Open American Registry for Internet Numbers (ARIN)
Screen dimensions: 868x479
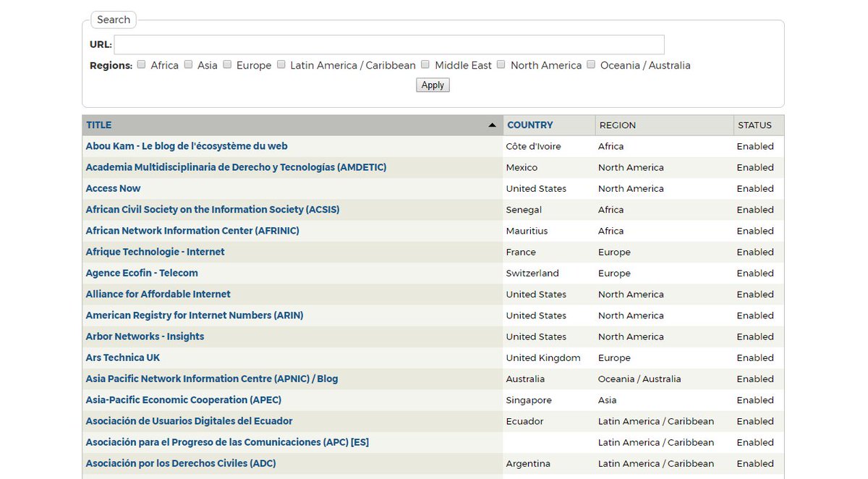coord(195,315)
